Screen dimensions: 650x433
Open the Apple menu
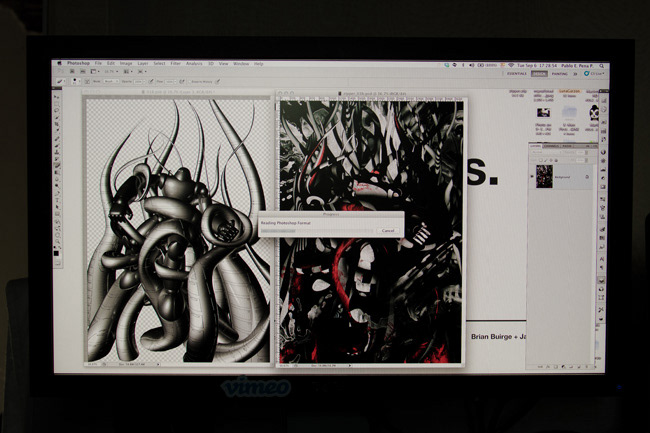pos(59,63)
